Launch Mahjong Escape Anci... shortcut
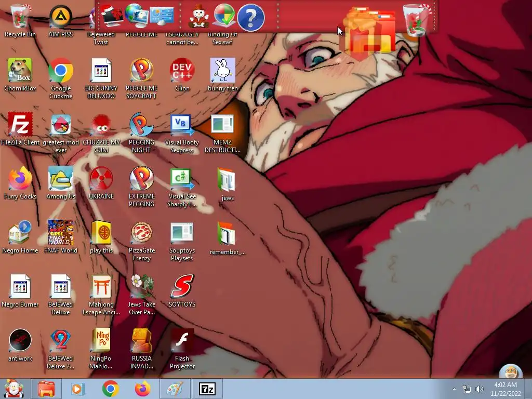This screenshot has height=399, width=532. 101,295
